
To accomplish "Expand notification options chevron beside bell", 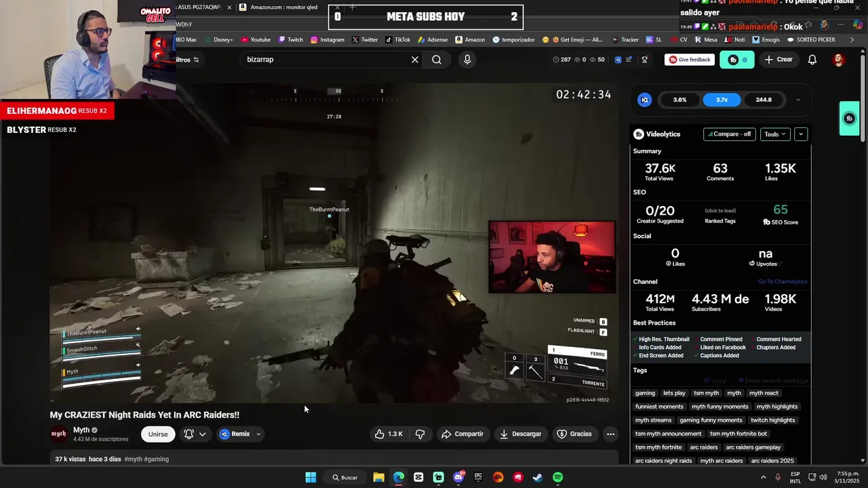I will pyautogui.click(x=202, y=434).
